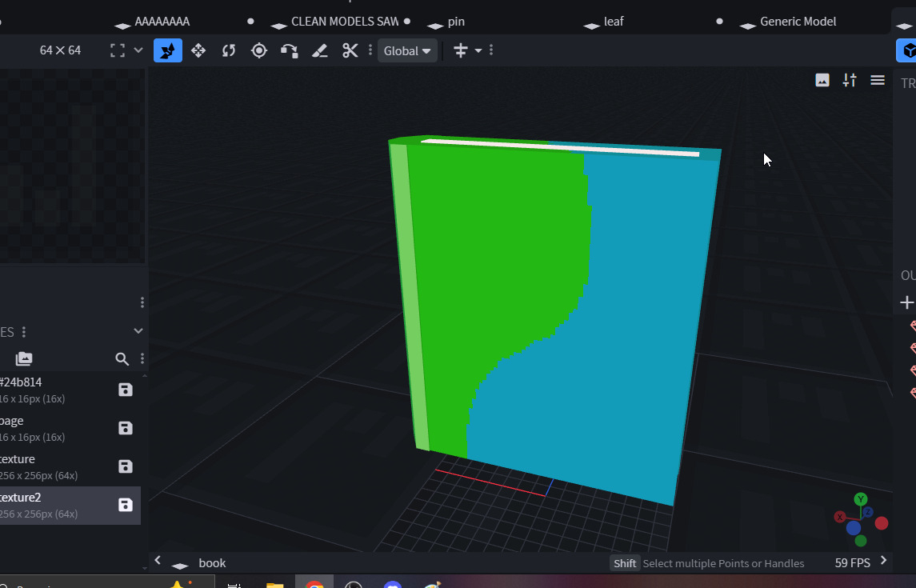Save the page texture

click(126, 428)
